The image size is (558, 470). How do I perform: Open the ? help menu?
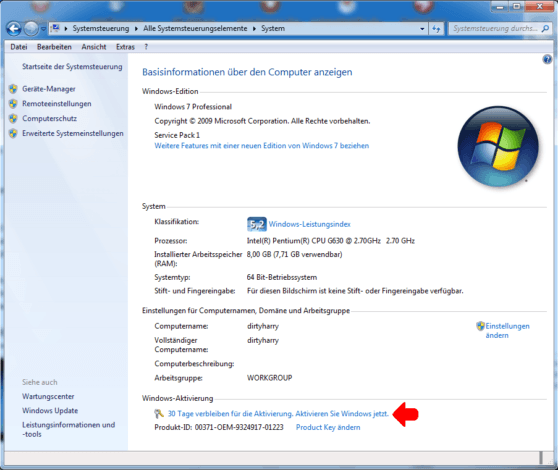click(x=146, y=47)
